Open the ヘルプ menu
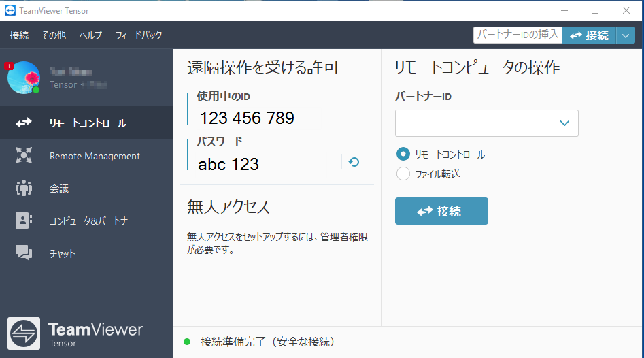 point(90,35)
